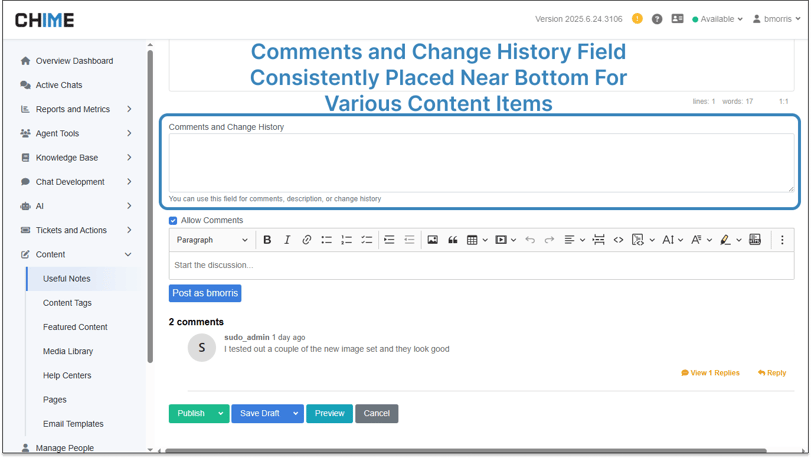Insert a horizontal page break line
Screen dimensions: 811x458
point(598,240)
